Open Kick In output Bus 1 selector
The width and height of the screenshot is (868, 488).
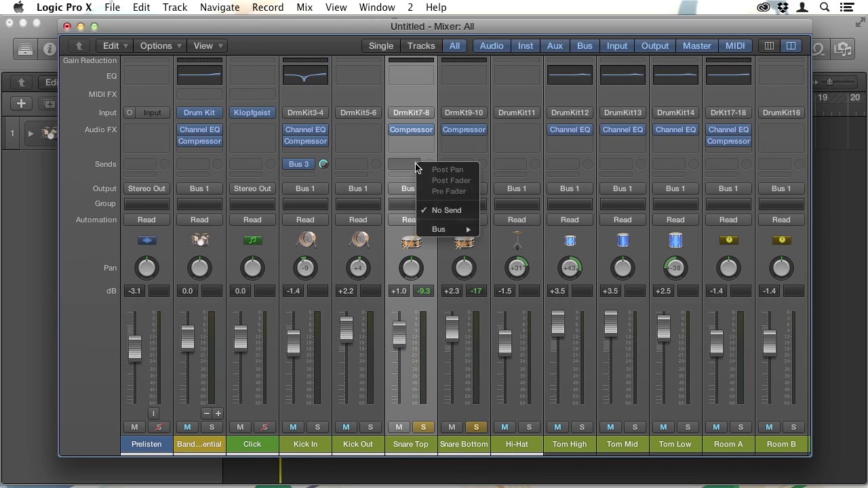[x=305, y=188]
